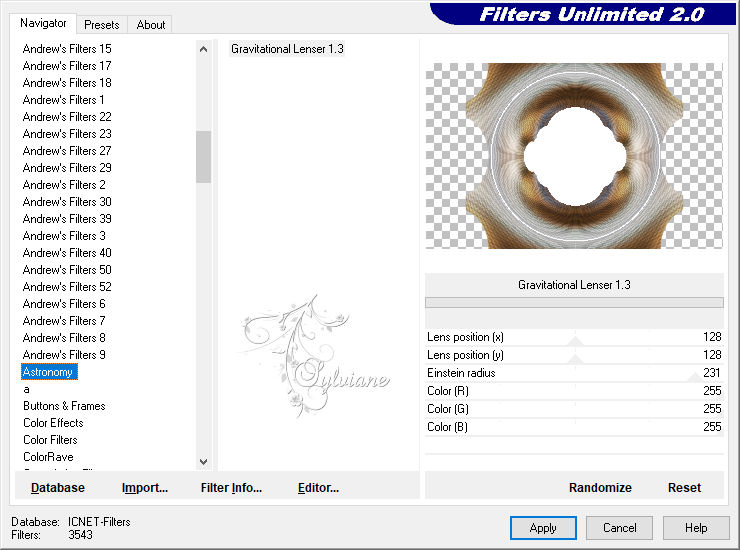The image size is (740, 550).
Task: Select Andrew's Filters 2 category
Action: tap(64, 185)
